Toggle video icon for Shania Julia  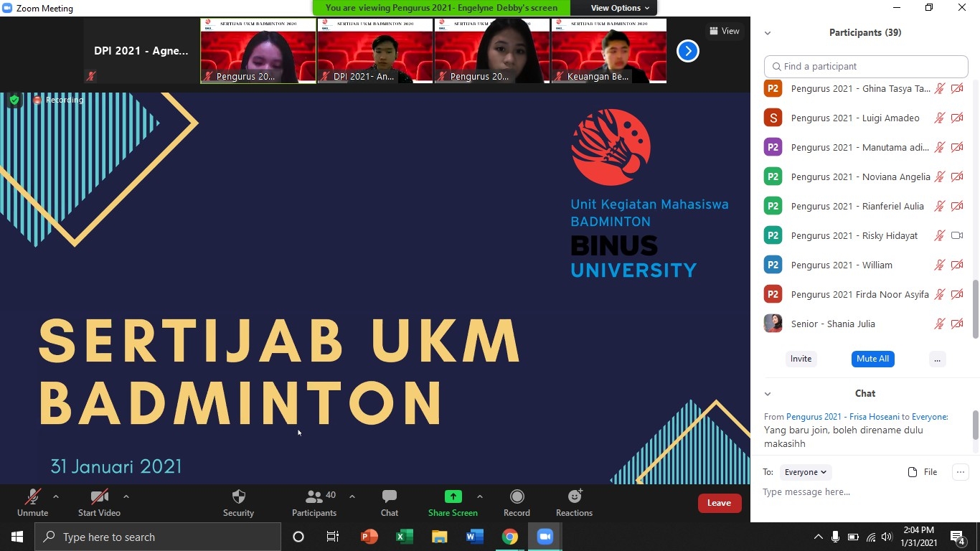[957, 324]
